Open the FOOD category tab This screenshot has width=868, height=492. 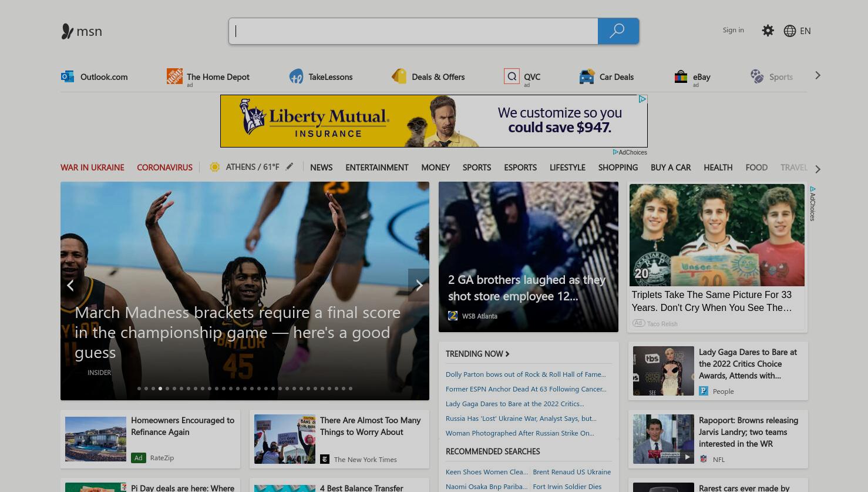pos(756,168)
